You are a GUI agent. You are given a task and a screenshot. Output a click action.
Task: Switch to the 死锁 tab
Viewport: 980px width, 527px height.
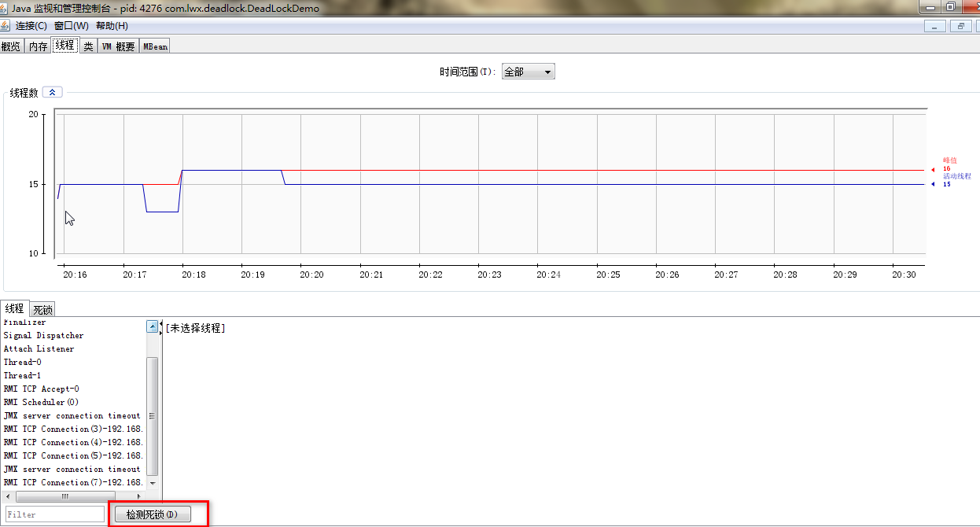pos(42,308)
